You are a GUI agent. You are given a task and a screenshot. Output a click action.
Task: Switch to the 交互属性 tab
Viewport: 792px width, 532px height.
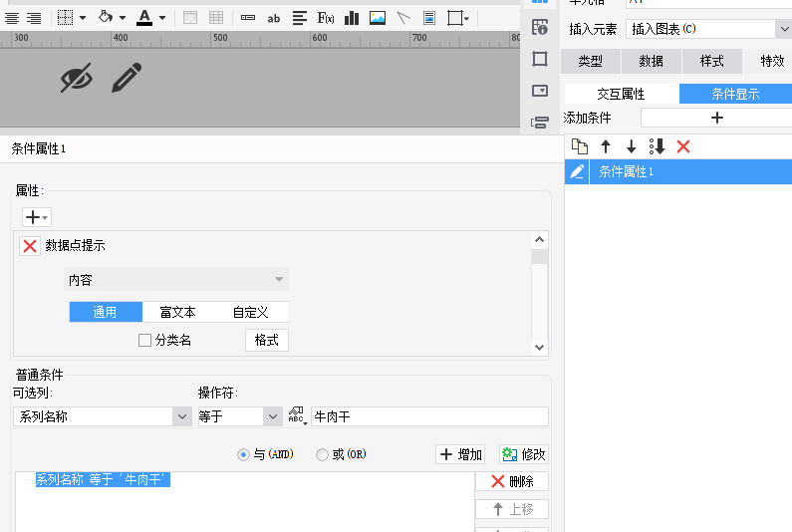coord(621,94)
